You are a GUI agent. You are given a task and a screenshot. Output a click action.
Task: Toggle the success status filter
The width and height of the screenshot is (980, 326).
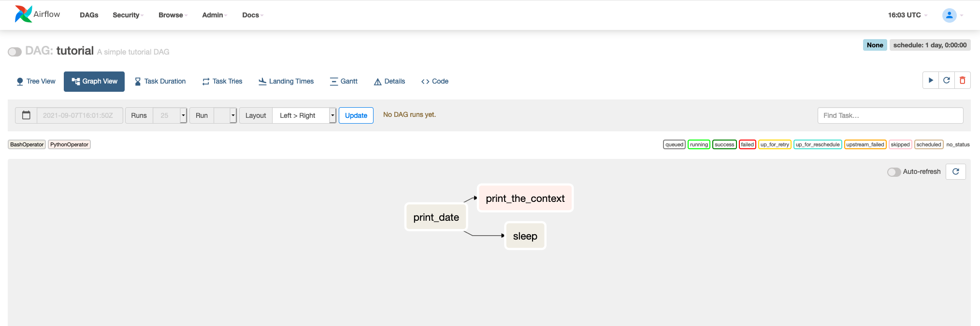(724, 144)
